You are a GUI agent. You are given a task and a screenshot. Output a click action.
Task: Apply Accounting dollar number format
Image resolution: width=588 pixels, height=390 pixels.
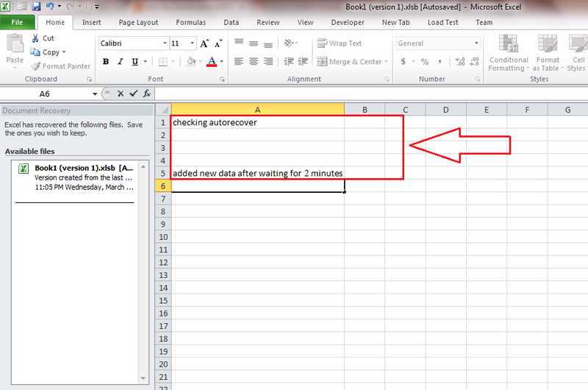(403, 62)
